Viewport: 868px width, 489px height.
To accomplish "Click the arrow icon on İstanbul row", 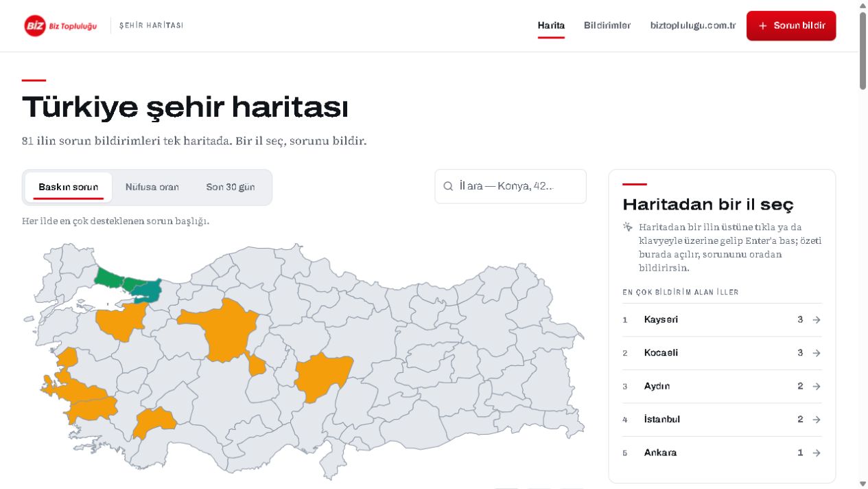I will (x=816, y=420).
